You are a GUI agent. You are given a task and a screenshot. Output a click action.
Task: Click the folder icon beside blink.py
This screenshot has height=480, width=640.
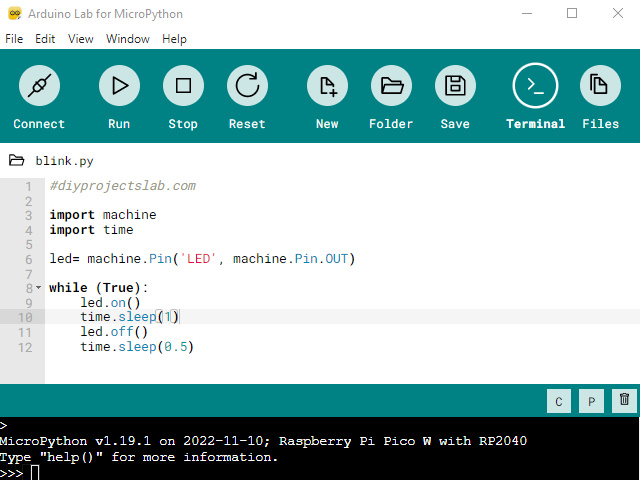[x=17, y=160]
